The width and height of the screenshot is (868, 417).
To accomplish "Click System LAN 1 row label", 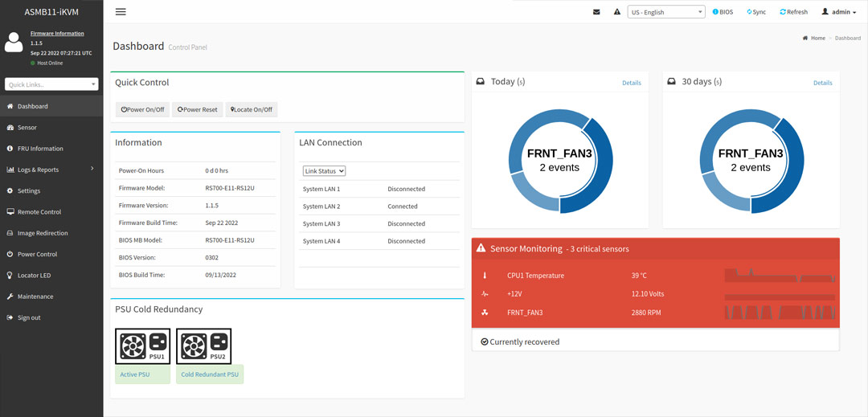I will point(321,189).
